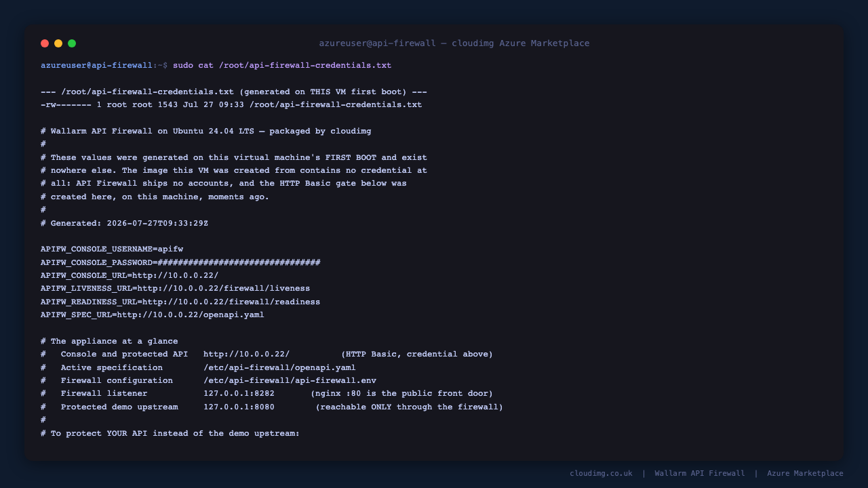Click the APIFW_SPEC_URL openapi.yaml link
The image size is (868, 488).
(191, 315)
